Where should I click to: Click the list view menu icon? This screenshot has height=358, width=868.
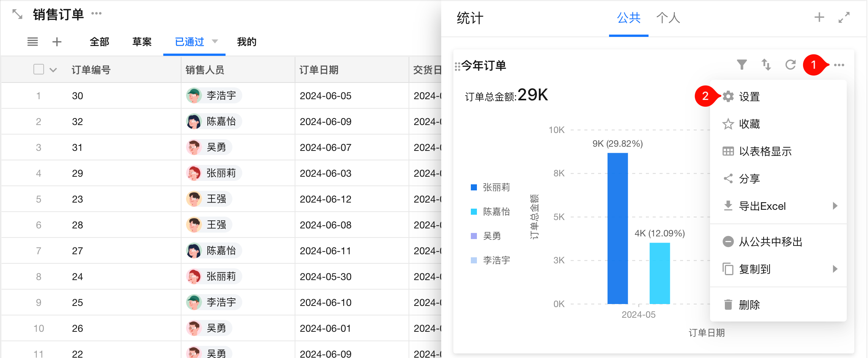(x=33, y=42)
